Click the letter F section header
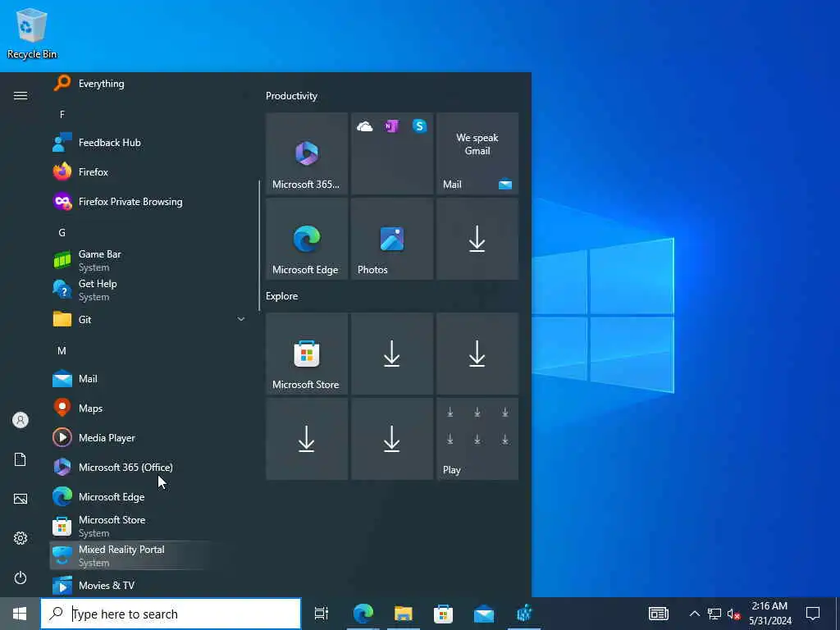Image resolution: width=840 pixels, height=630 pixels. tap(62, 114)
